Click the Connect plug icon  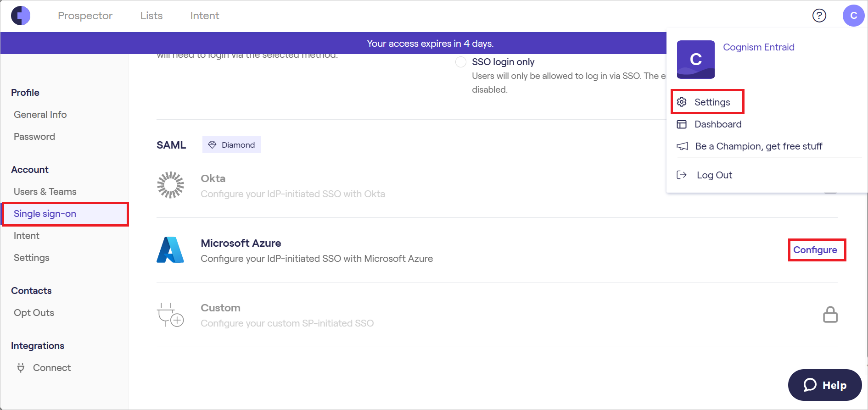(21, 368)
